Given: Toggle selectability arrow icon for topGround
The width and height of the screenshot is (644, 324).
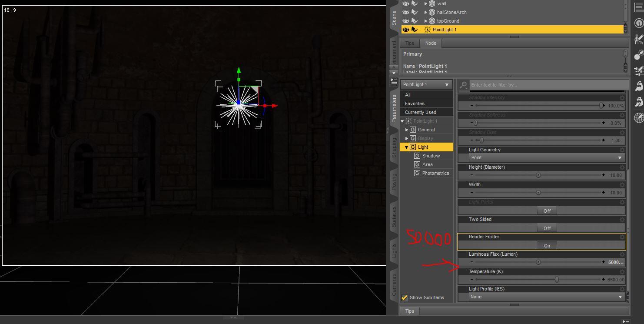Looking at the screenshot, I should click(415, 21).
